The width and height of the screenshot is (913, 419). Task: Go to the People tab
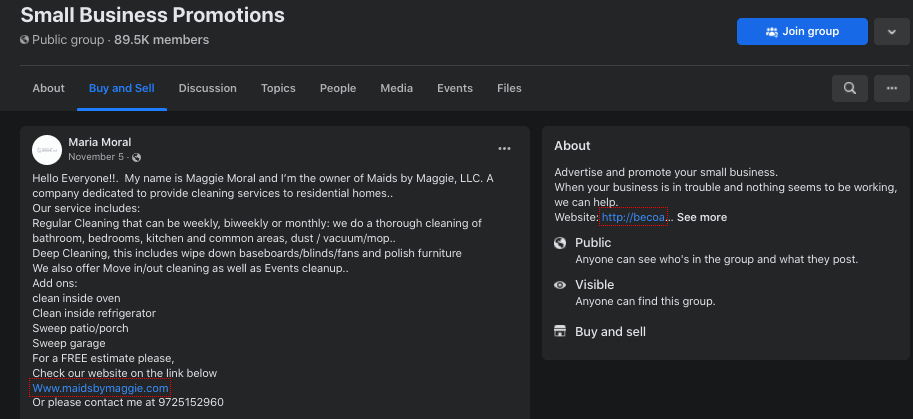click(x=338, y=88)
